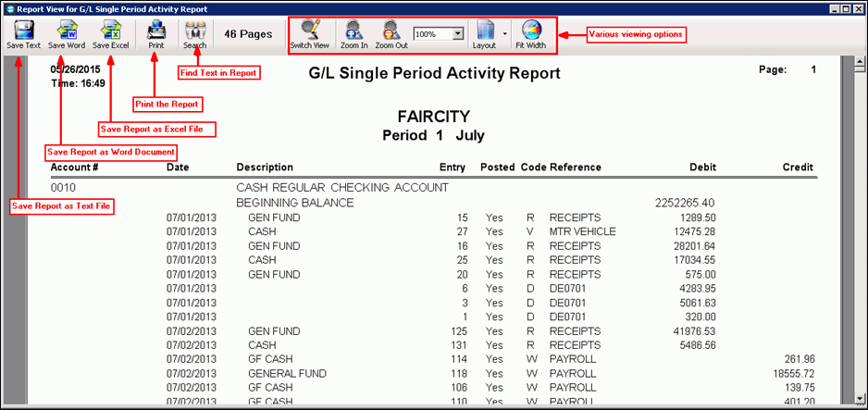The image size is (868, 410).
Task: Select the Date column header
Action: point(177,168)
